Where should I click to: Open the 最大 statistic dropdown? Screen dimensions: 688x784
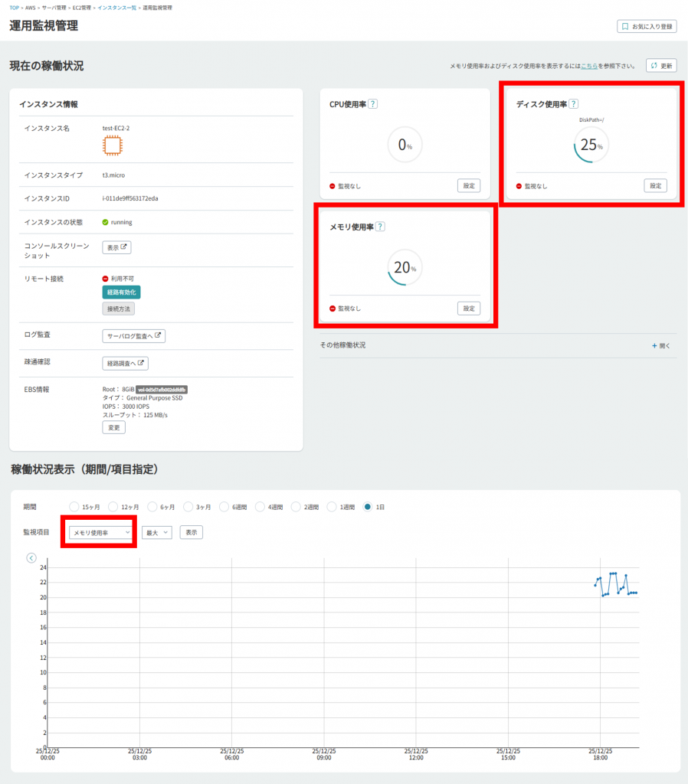(x=156, y=532)
